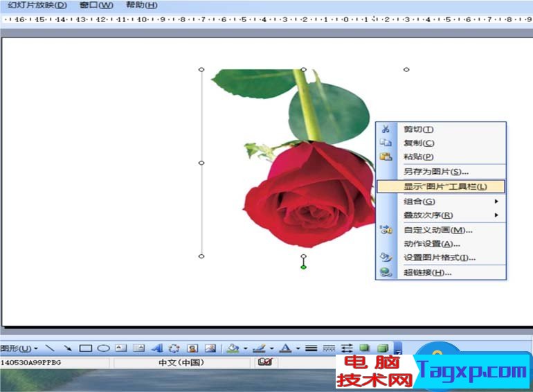Expand the Fill Color dropdown arrow
Screen dimensions: 533x392
245,349
